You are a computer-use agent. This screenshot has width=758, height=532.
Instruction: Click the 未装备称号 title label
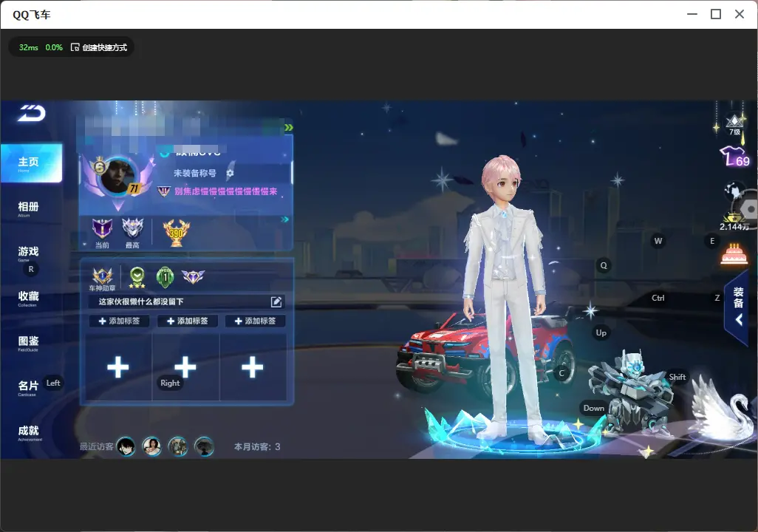195,173
